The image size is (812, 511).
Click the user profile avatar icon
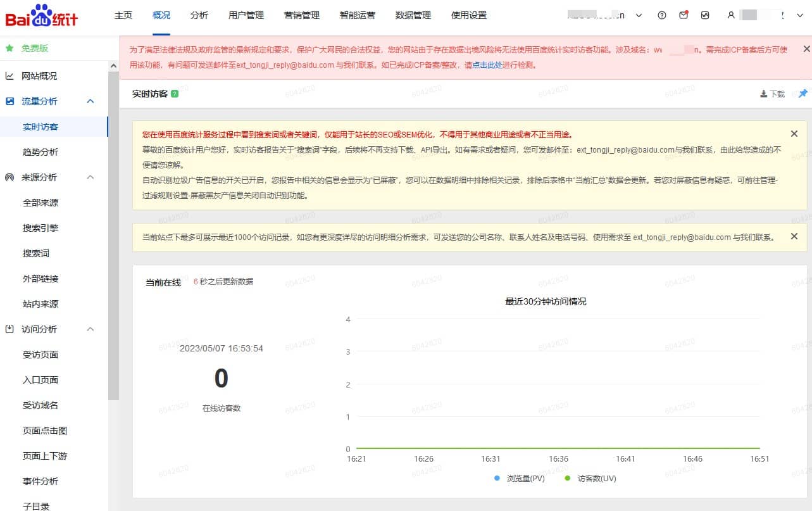pyautogui.click(x=731, y=15)
